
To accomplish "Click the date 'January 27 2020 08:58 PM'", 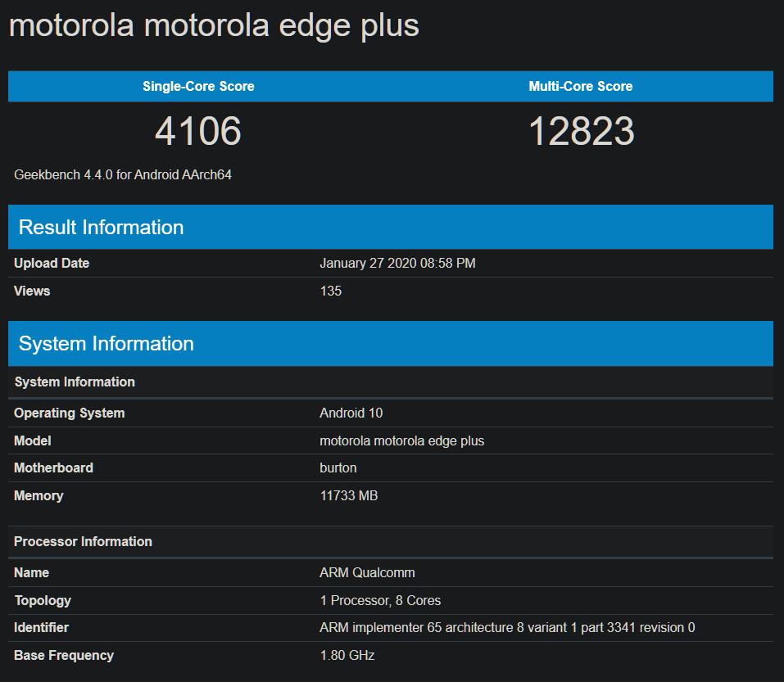I will 397,264.
